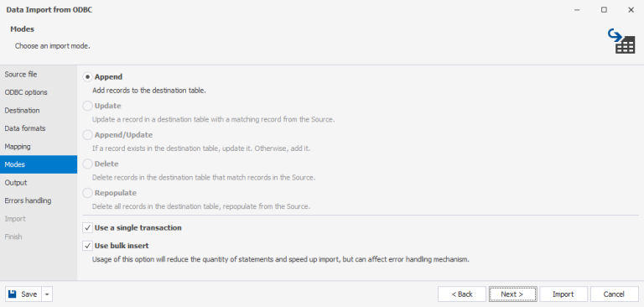Uncheck Use a single transaction
Image resolution: width=644 pixels, height=307 pixels.
coord(87,227)
